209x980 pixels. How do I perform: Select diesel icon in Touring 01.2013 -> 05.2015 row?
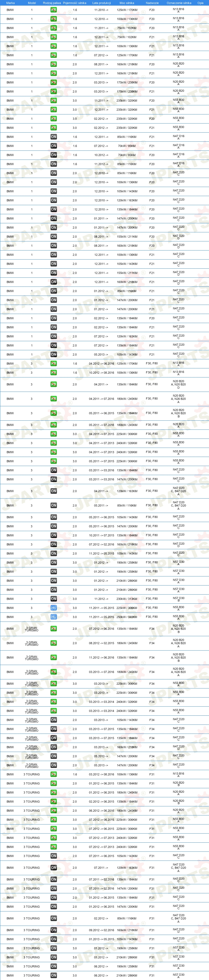tap(54, 939)
